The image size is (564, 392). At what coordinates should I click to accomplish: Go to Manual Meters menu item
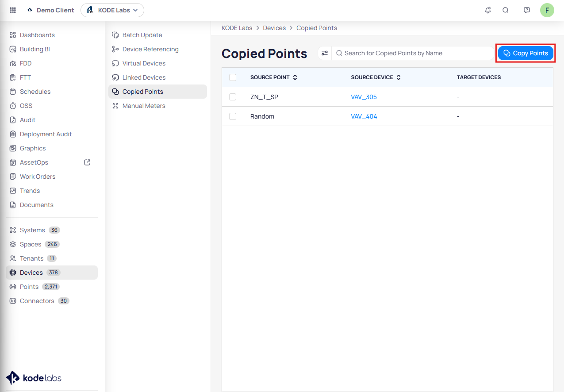point(144,106)
